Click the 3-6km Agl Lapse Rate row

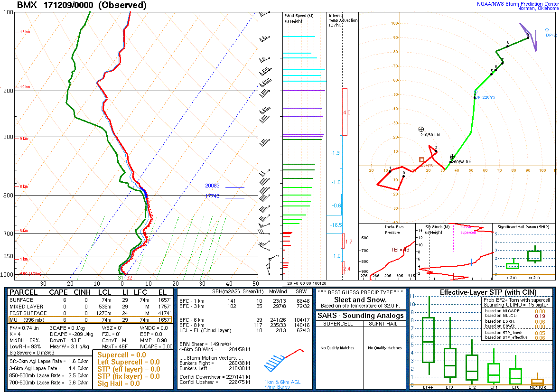[49, 368]
